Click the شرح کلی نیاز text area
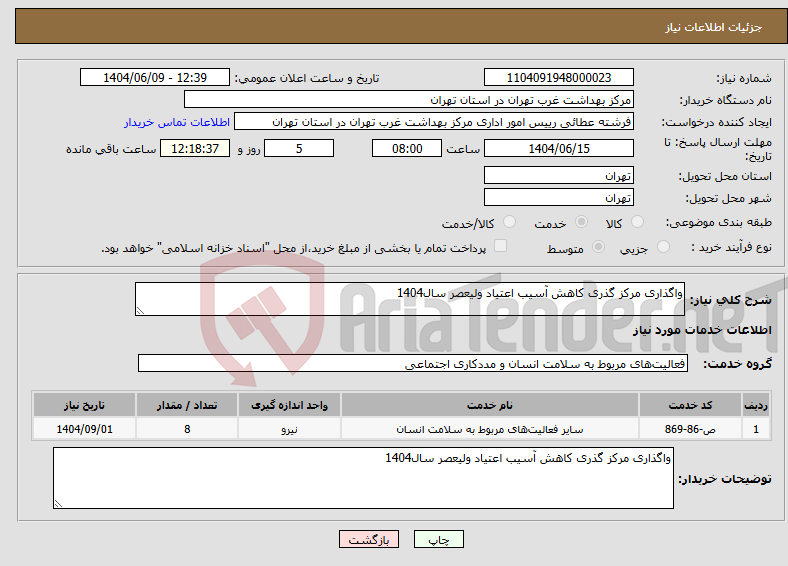 [x=410, y=299]
